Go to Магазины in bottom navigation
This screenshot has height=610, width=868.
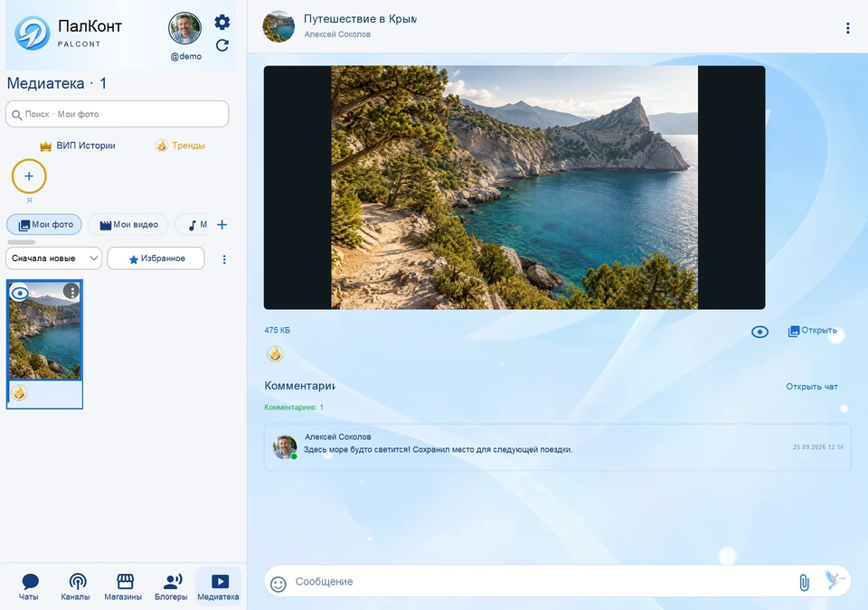124,587
